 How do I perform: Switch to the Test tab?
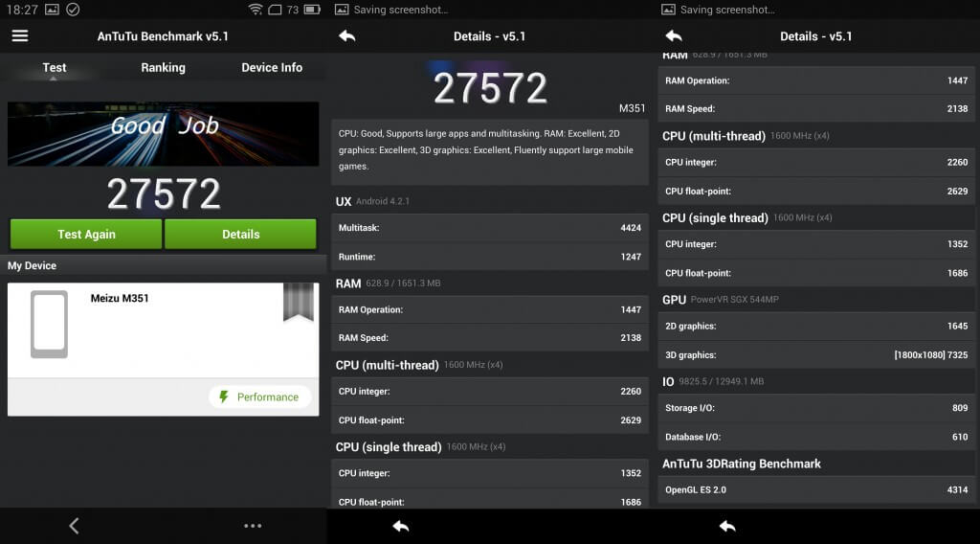click(55, 68)
